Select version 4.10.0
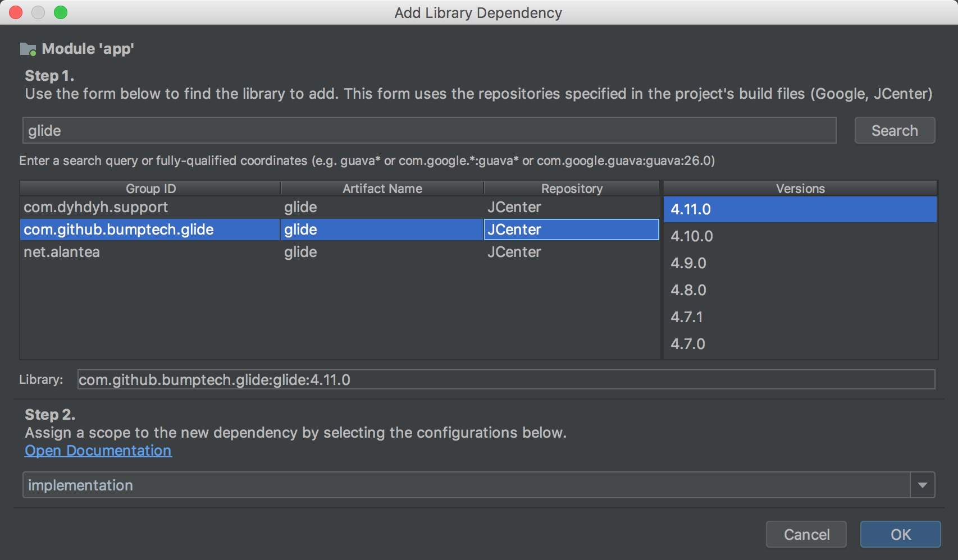Image resolution: width=958 pixels, height=560 pixels. [800, 236]
